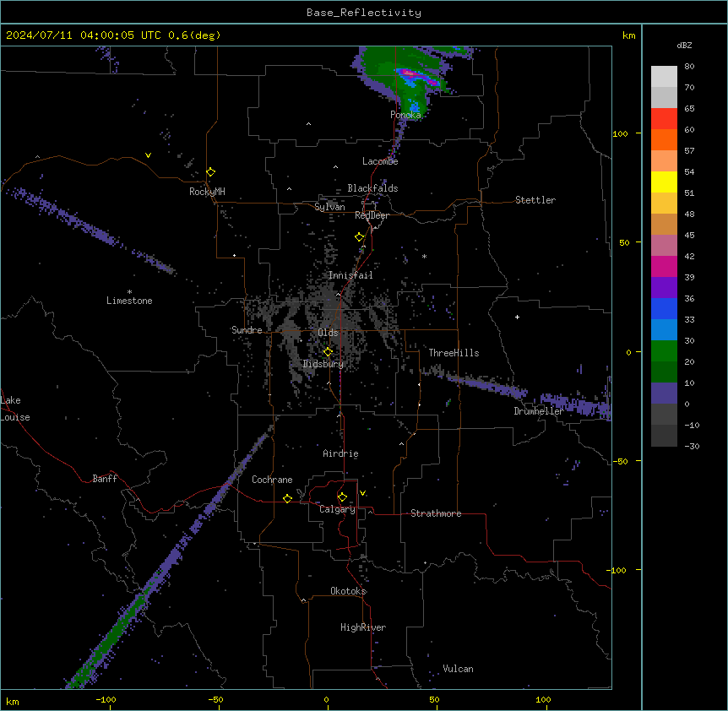Select the Lacombe city label

click(x=380, y=161)
